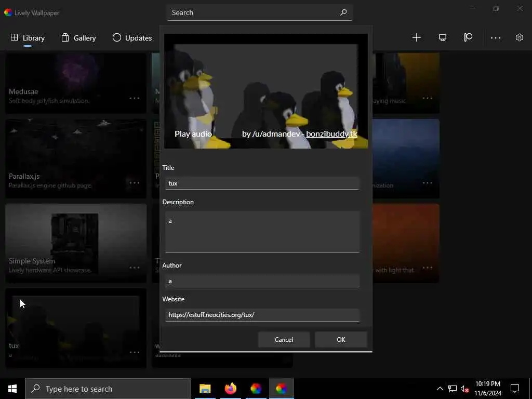
Task: Open tux wallpaper options ellipsis
Action: click(x=135, y=352)
